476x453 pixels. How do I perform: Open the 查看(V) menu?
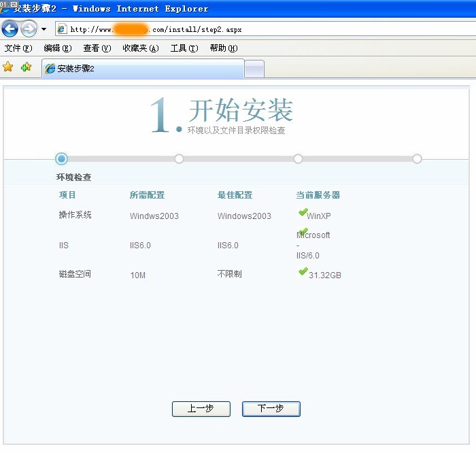(97, 48)
